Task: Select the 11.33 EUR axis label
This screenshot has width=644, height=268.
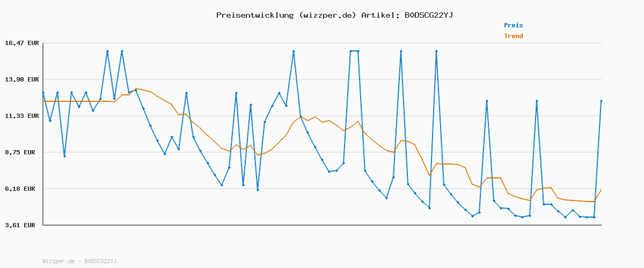Action: click(22, 116)
